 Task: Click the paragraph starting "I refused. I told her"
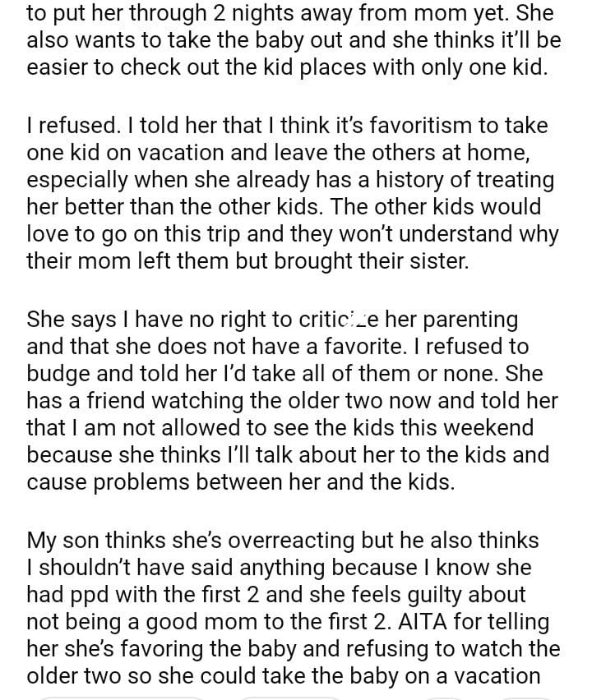[x=293, y=192]
